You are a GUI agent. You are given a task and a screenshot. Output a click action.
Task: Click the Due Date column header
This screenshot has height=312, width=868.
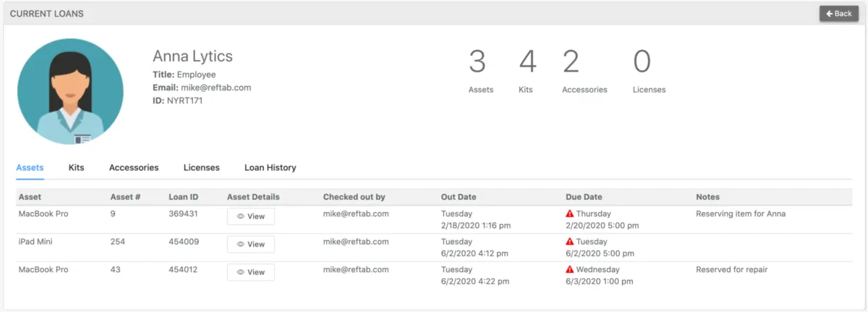[584, 197]
